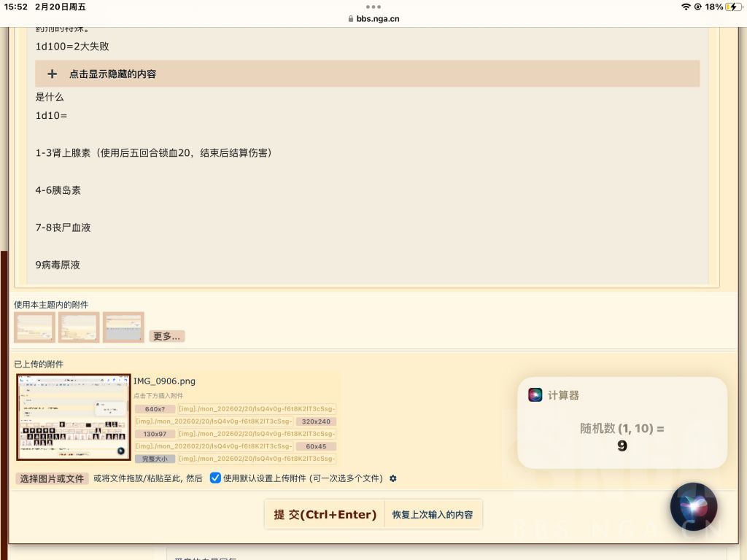Click 更多... to show more attachments
The image size is (747, 560).
coord(167,336)
